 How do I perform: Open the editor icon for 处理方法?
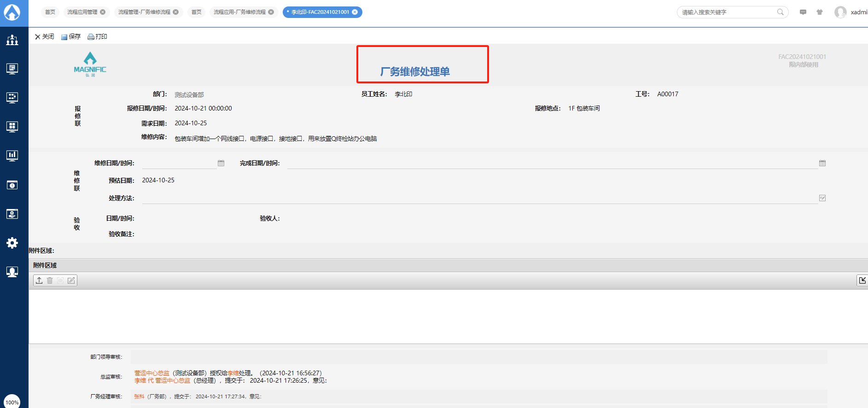coord(822,198)
